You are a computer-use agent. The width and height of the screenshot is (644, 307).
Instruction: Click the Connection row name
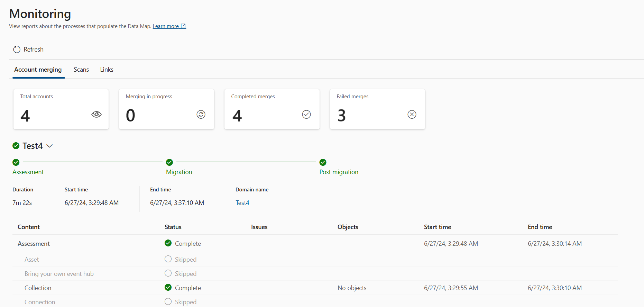(40, 302)
